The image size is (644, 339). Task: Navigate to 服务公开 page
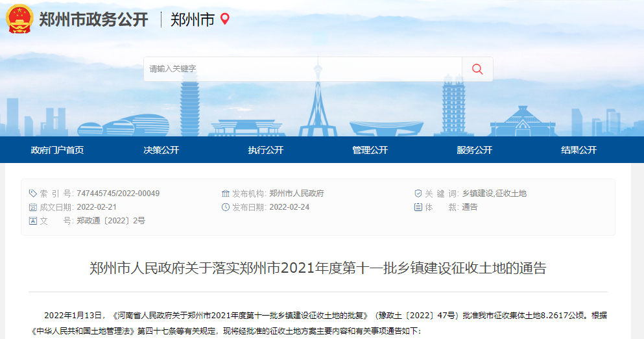coord(475,150)
